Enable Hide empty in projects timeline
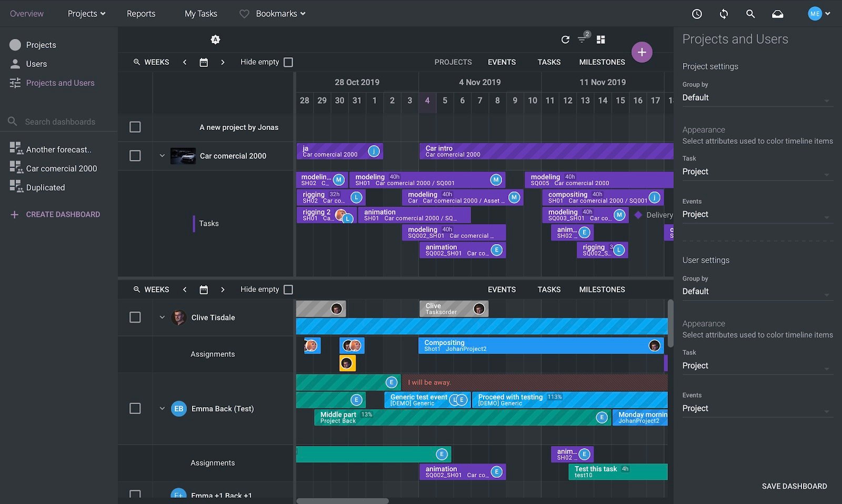Viewport: 842px width, 504px height. 288,62
